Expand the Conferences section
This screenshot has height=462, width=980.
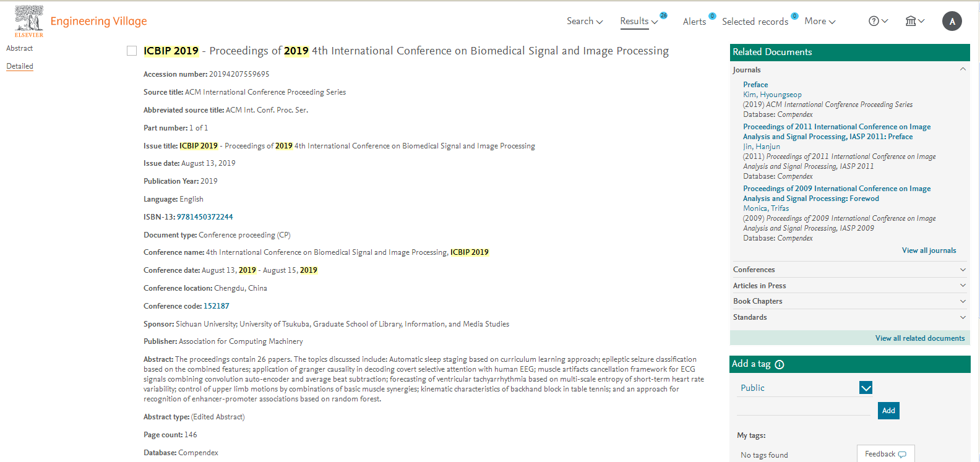(963, 270)
